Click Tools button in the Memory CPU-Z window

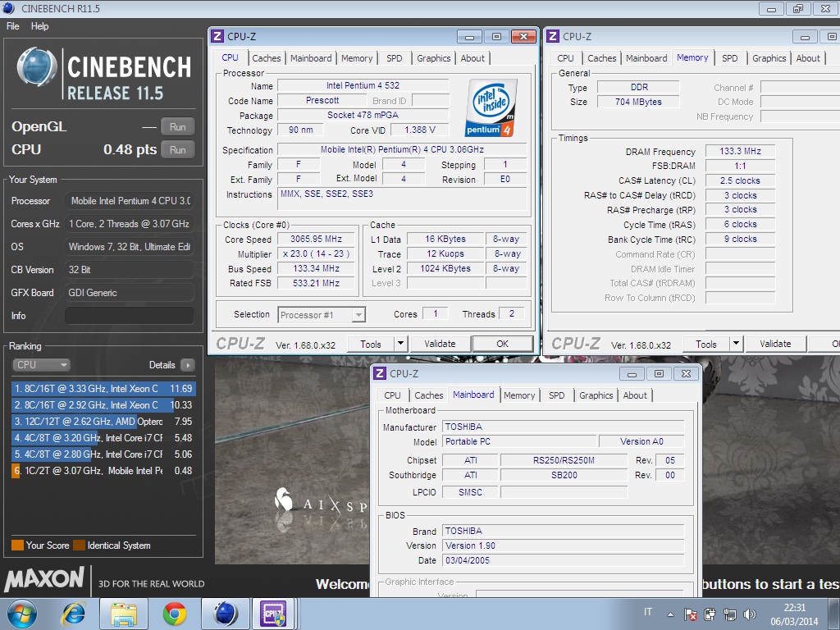[x=706, y=344]
